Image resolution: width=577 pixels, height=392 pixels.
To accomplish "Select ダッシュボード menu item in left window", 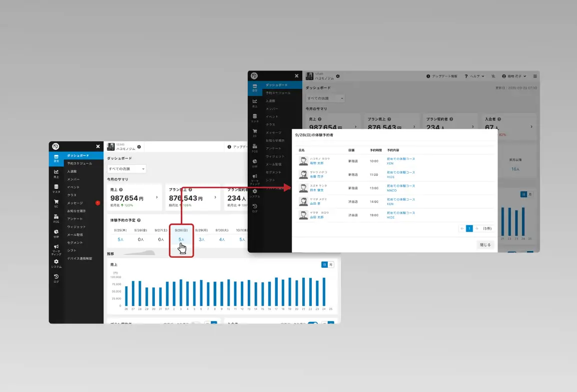I will [x=83, y=155].
